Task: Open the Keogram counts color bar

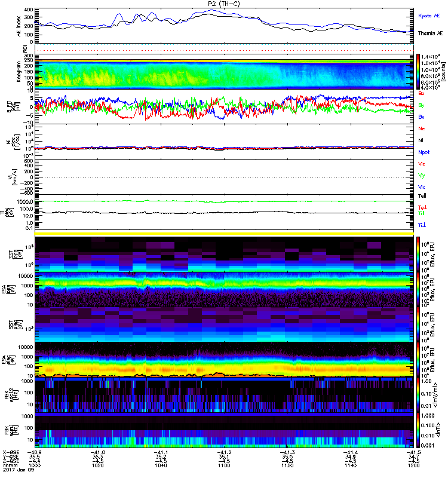Action: click(x=418, y=72)
